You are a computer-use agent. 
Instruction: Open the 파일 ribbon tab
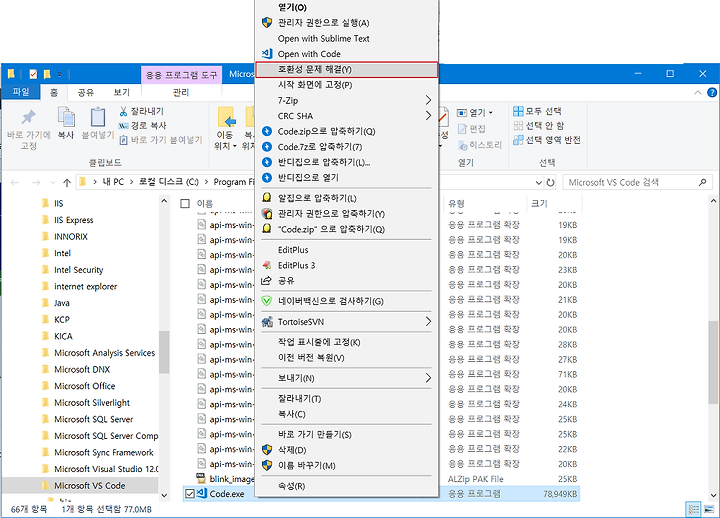click(x=21, y=92)
